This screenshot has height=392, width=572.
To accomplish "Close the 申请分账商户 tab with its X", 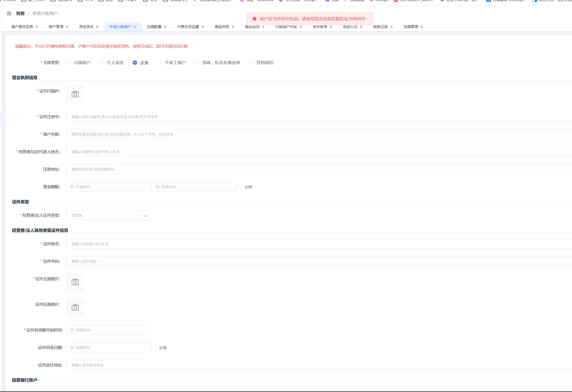I will (x=135, y=27).
